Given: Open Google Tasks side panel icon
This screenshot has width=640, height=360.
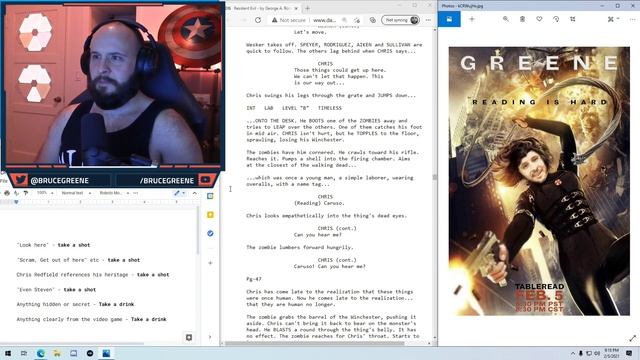Looking at the screenshot, I should (210, 233).
